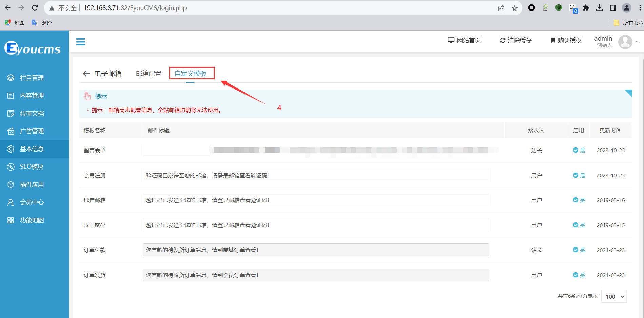Open 内容管理 in the sidebar
The image size is (644, 318).
[34, 96]
